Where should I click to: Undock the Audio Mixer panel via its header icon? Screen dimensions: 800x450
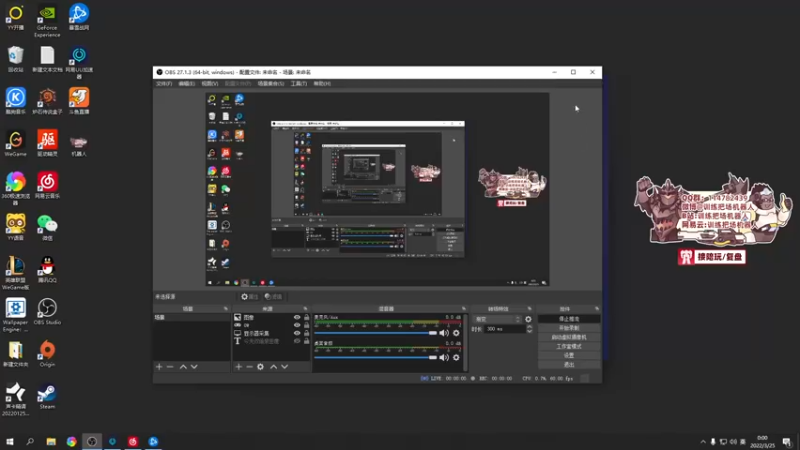(464, 309)
